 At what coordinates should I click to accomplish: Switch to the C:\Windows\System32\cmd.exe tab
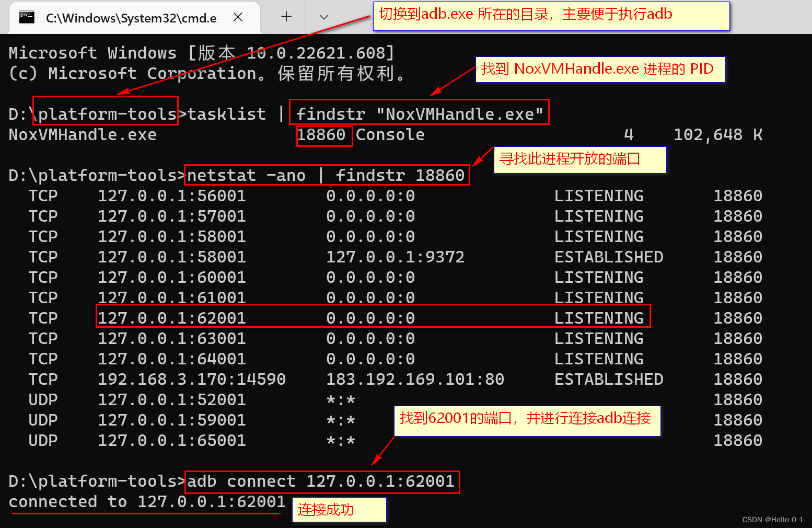click(131, 17)
